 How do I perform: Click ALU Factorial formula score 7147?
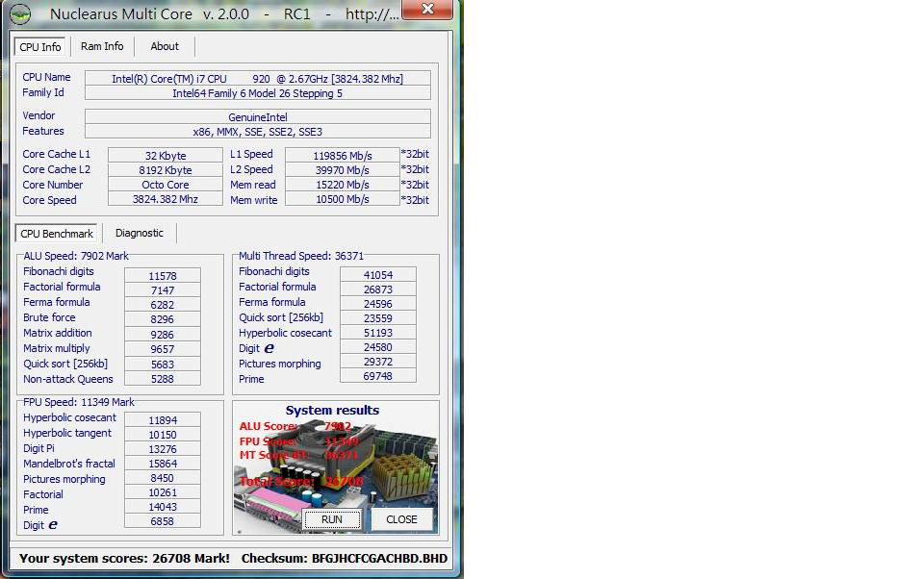click(x=163, y=290)
